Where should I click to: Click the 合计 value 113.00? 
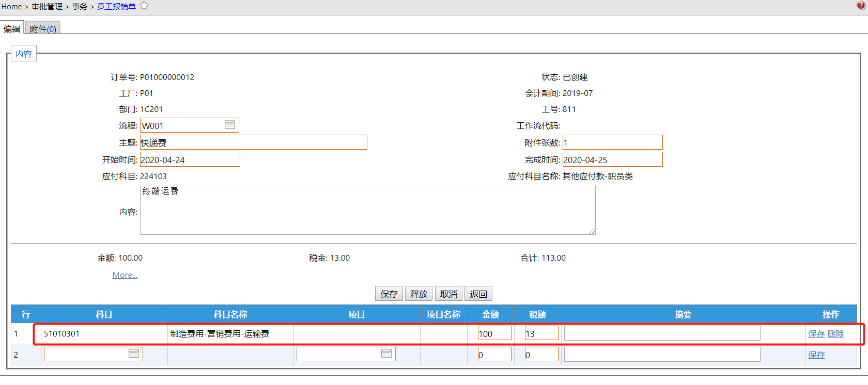point(553,258)
